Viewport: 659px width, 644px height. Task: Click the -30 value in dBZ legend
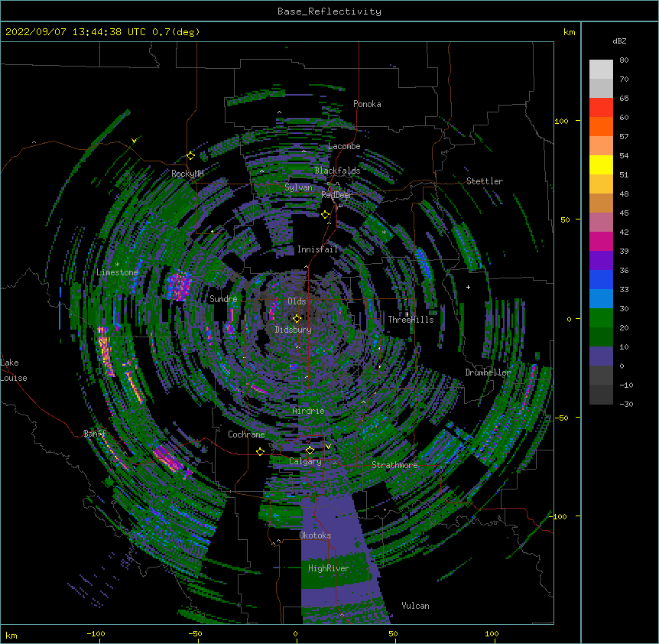coord(626,405)
